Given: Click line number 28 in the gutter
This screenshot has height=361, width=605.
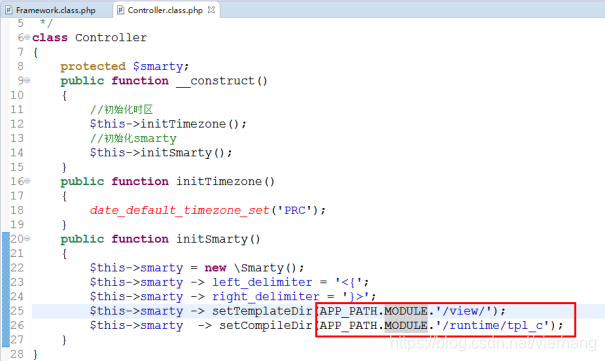Looking at the screenshot, I should click(x=17, y=354).
